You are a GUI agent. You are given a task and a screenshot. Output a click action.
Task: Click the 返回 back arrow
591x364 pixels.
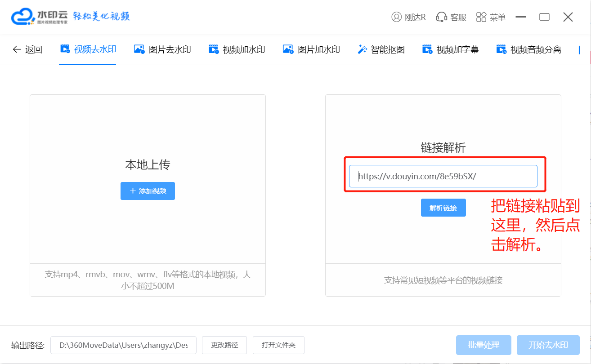(17, 49)
